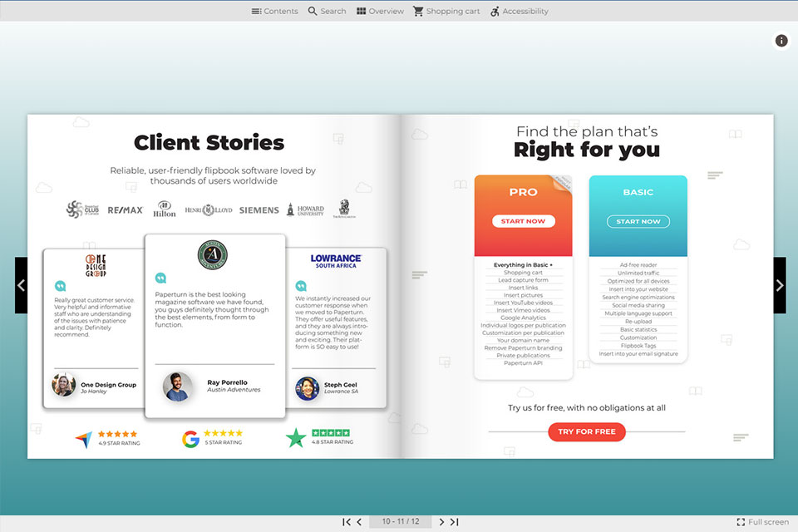Go forward one page in bottom bar
Viewport: 798px width, 532px height.
pos(441,522)
